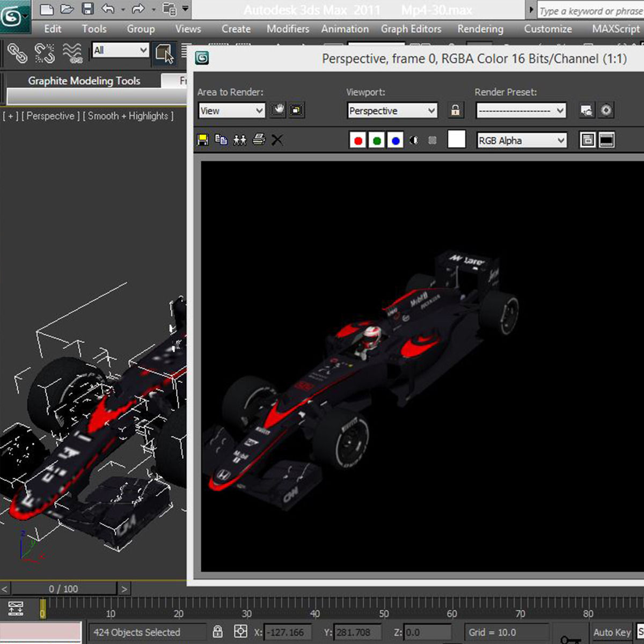Screen dimensions: 644x644
Task: Clear the render with the X icon
Action: point(277,140)
